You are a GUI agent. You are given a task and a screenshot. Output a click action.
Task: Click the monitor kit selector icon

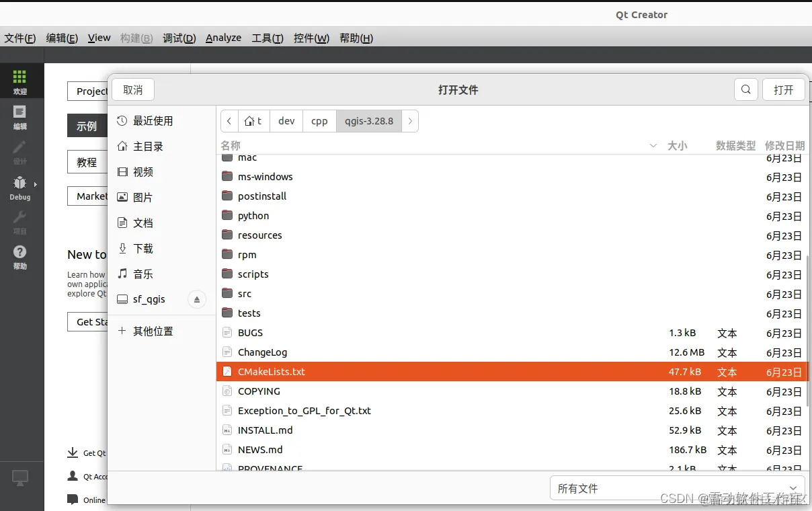[x=20, y=478]
